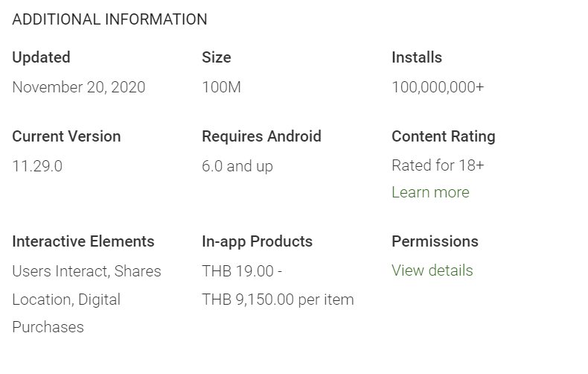This screenshot has height=374, width=588.
Task: Select the Installs label
Action: pos(417,57)
